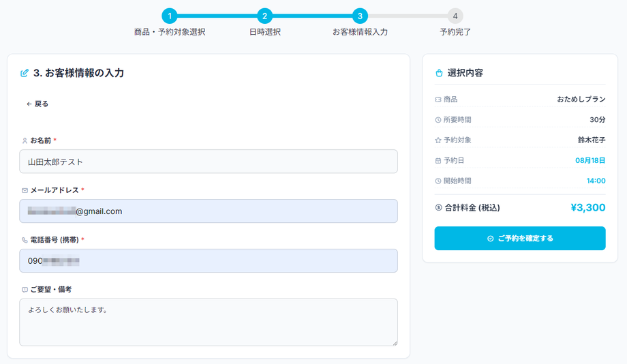627x364 pixels.
Task: Click the yen coin icon beside 合計料金
Action: coord(439,208)
